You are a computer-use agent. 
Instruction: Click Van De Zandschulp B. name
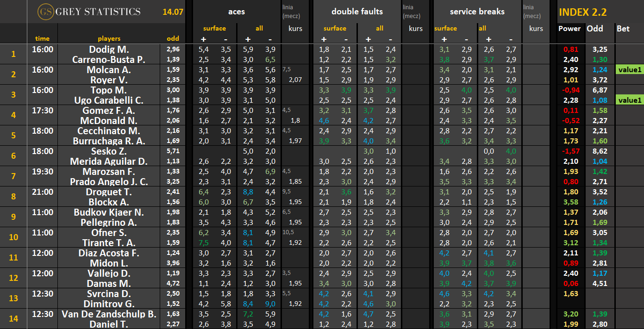tap(109, 314)
